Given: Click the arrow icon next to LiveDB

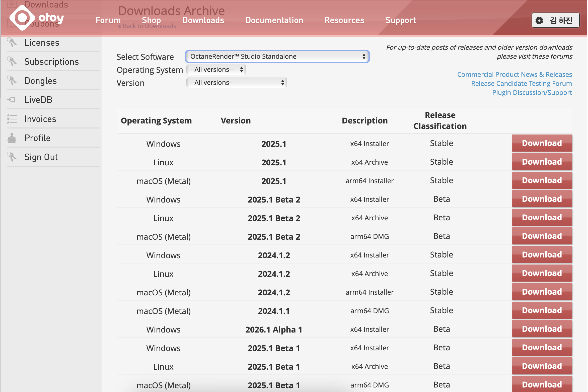Looking at the screenshot, I should point(11,100).
